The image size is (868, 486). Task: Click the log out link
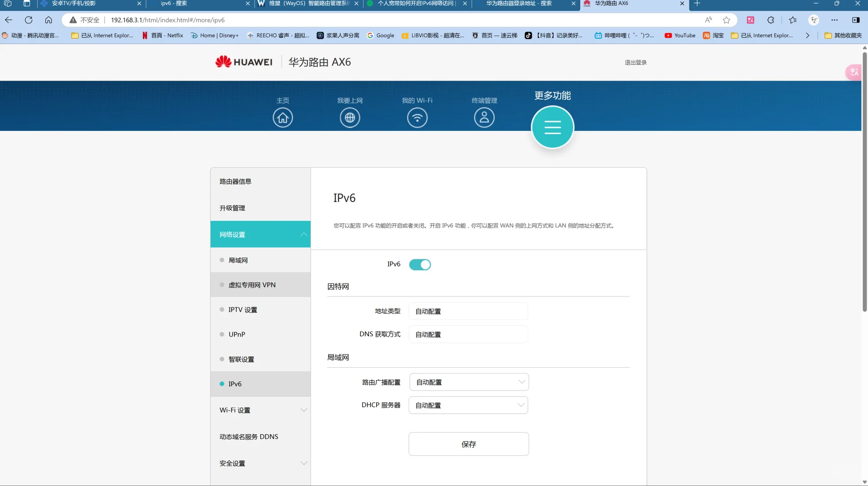click(635, 63)
